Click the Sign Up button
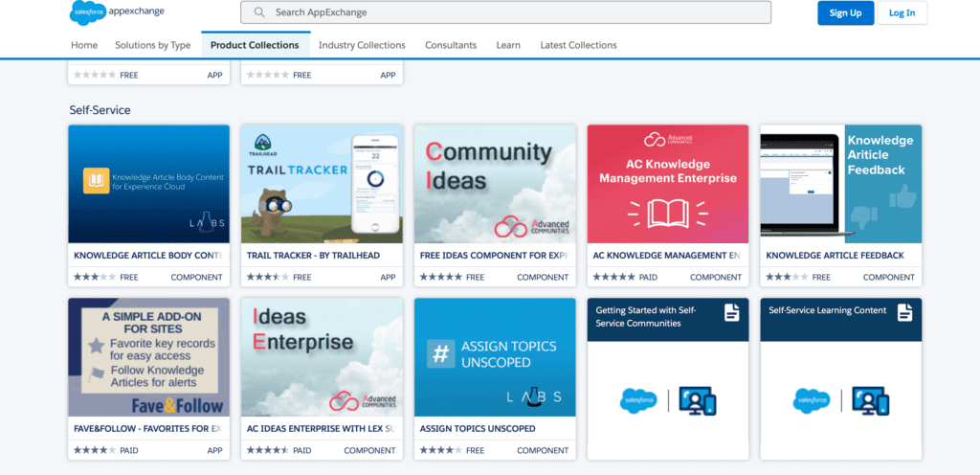The width and height of the screenshot is (980, 475). pyautogui.click(x=845, y=13)
